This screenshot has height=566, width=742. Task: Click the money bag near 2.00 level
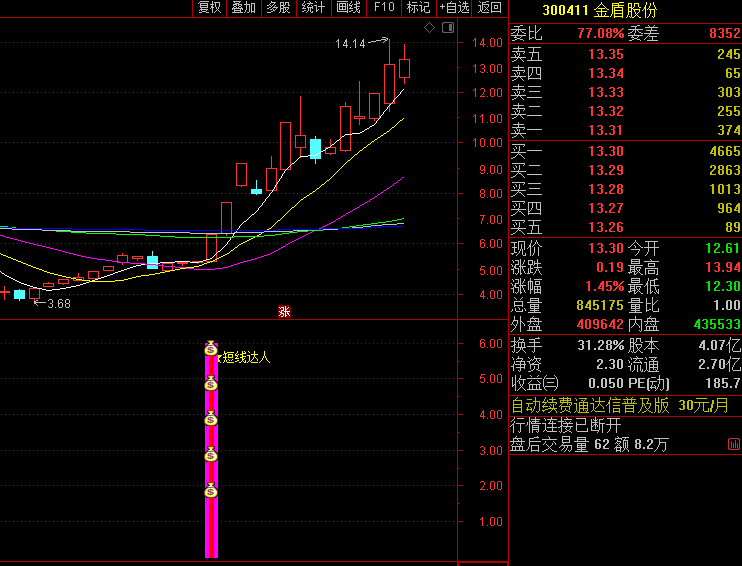211,490
